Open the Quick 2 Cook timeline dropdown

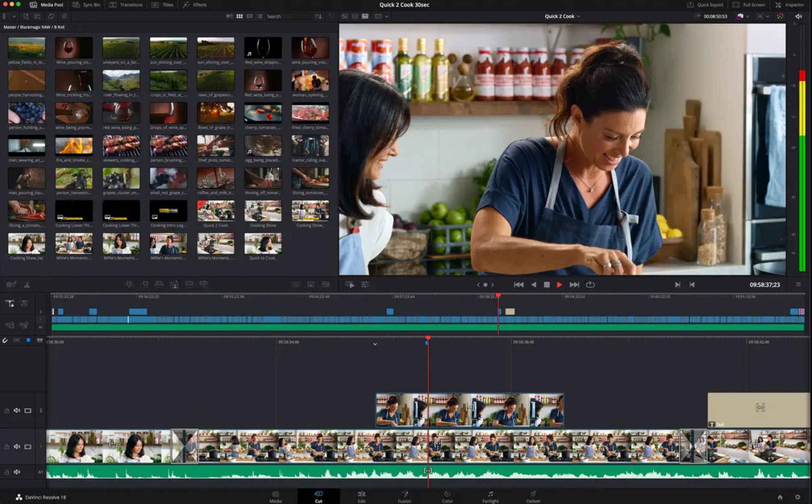pyautogui.click(x=578, y=16)
